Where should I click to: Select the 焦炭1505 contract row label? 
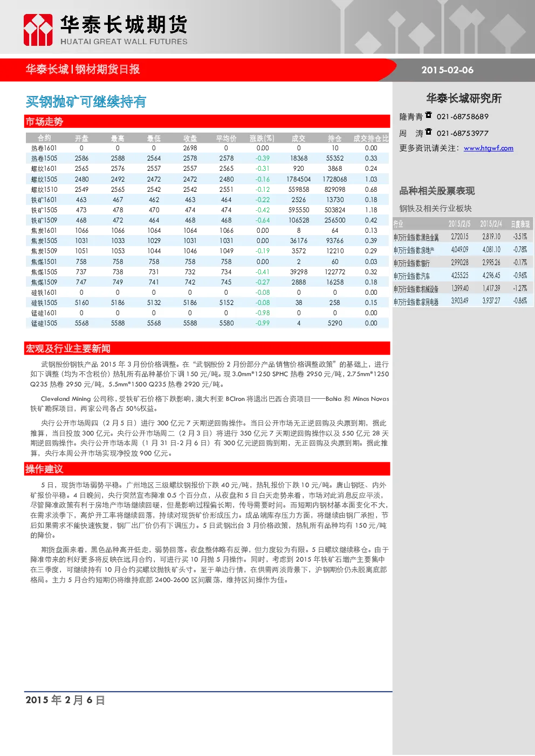[x=44, y=241]
